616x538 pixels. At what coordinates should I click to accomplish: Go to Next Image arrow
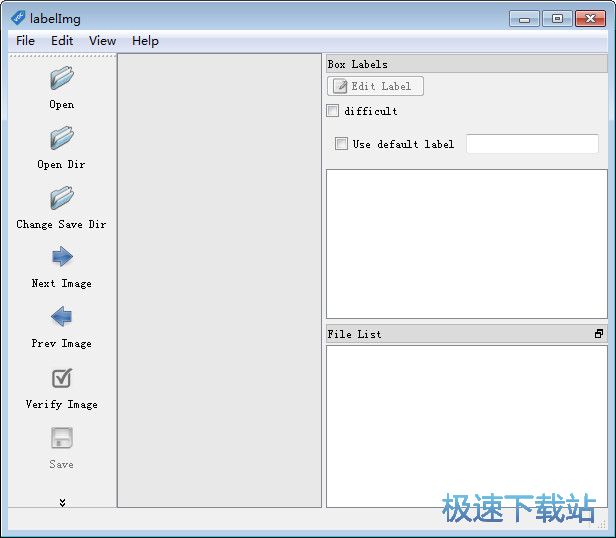[62, 257]
